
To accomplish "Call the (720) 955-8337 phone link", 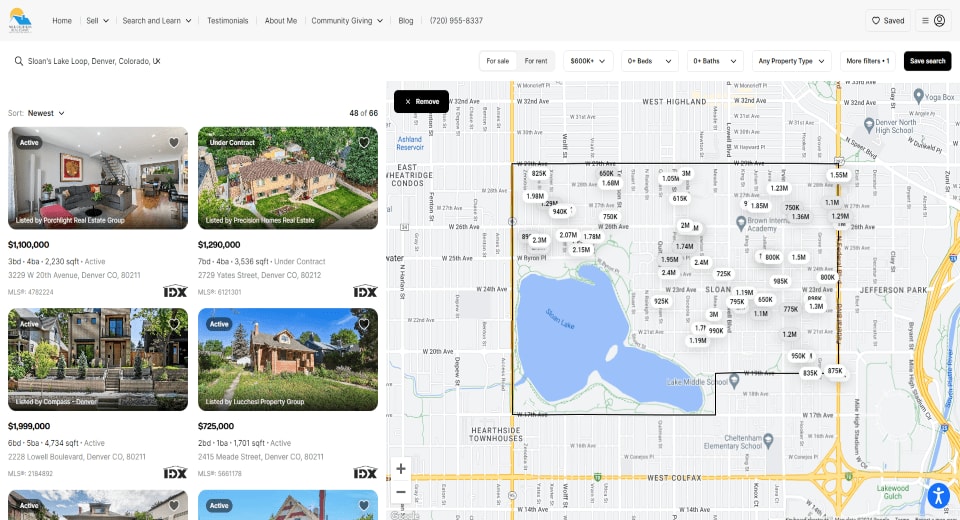I will click(x=456, y=21).
